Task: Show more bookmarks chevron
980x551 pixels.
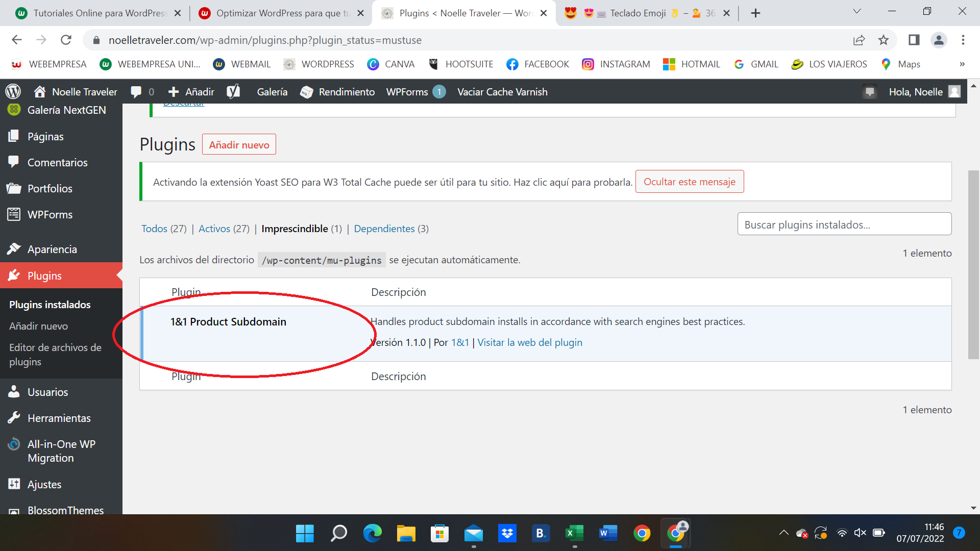Action: pyautogui.click(x=962, y=64)
